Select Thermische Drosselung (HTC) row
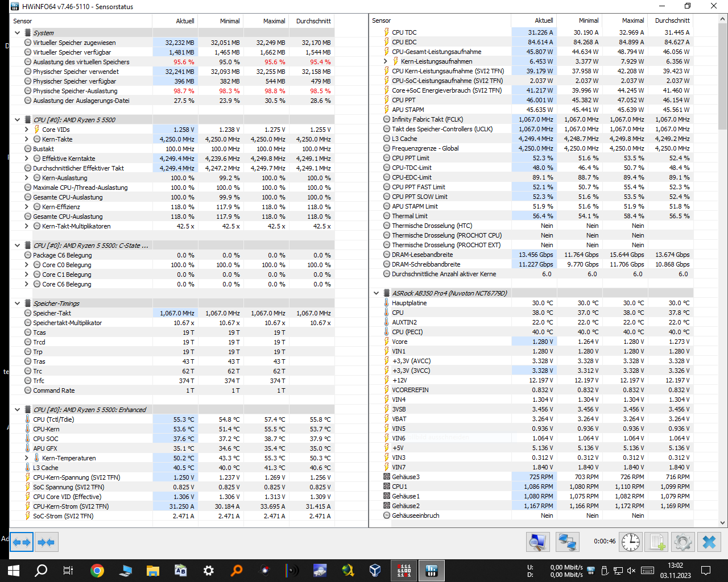The image size is (728, 582). (x=531, y=226)
